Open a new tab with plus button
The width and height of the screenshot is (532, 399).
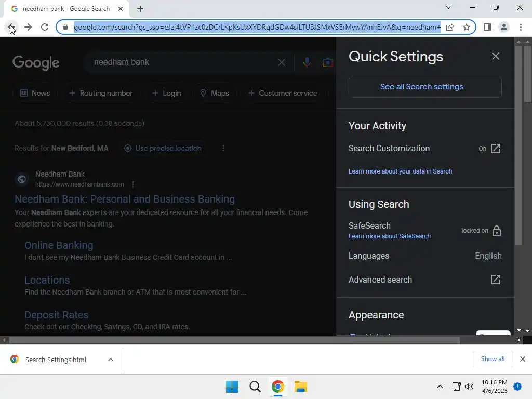pos(140,9)
